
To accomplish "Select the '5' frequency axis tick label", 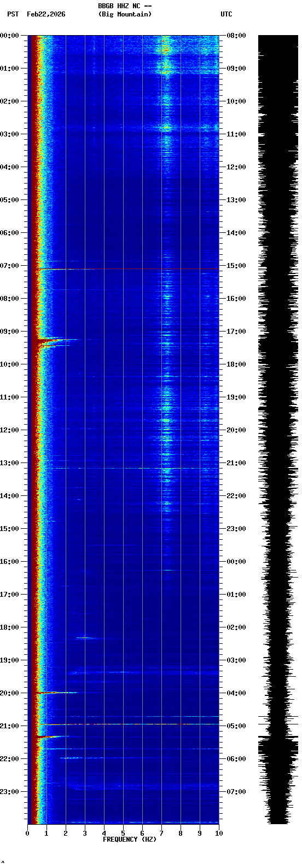I will coord(123,833).
